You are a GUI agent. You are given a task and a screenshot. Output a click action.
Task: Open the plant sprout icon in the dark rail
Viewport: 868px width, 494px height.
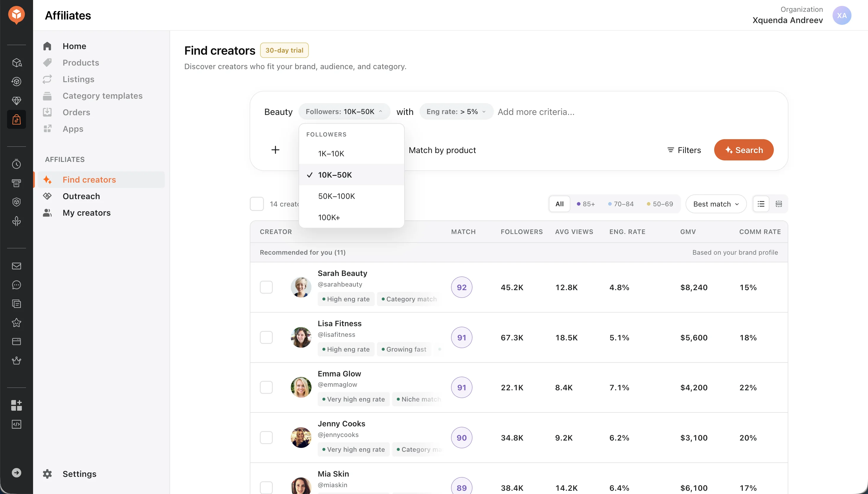pyautogui.click(x=16, y=221)
